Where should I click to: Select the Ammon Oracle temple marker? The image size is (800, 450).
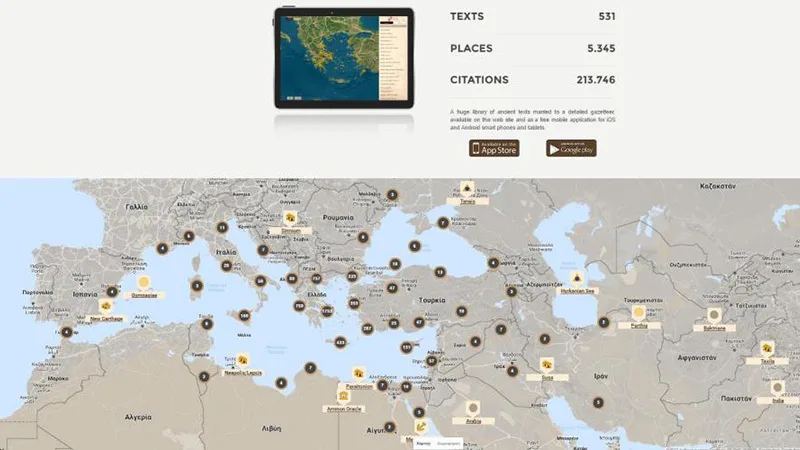[343, 396]
